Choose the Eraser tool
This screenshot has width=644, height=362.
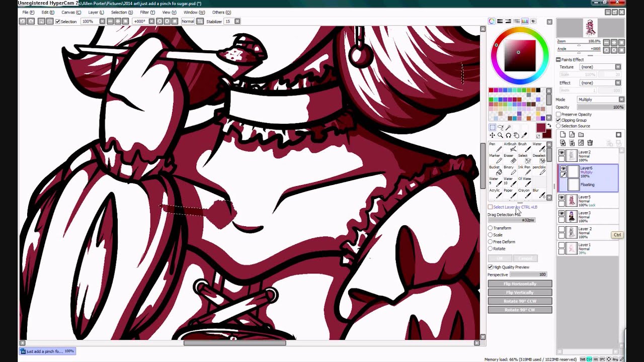click(x=510, y=158)
